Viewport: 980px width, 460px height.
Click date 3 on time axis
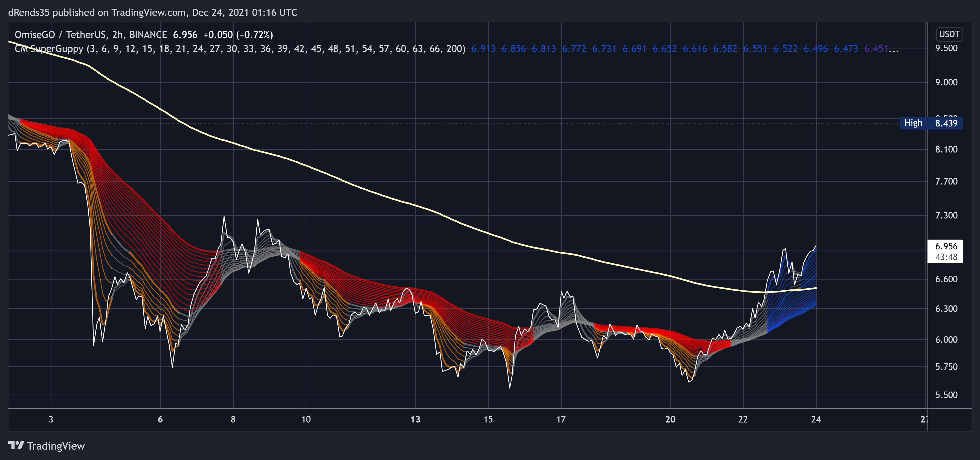(51, 419)
